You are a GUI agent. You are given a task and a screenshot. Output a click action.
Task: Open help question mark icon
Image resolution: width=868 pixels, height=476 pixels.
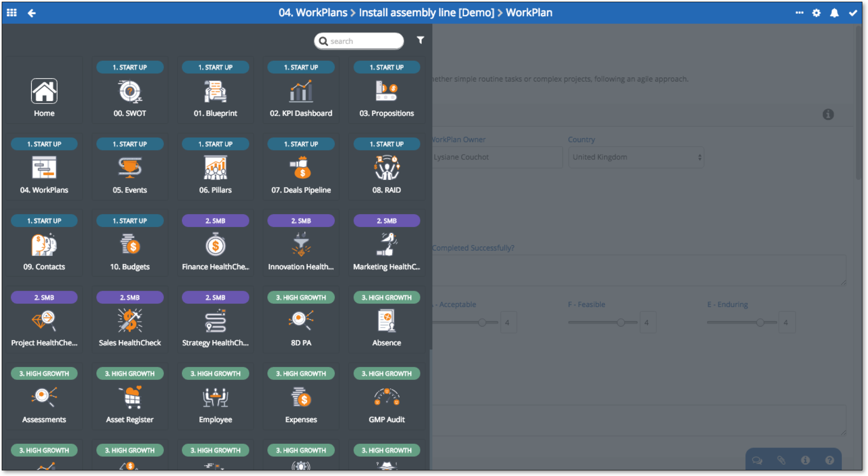point(829,461)
